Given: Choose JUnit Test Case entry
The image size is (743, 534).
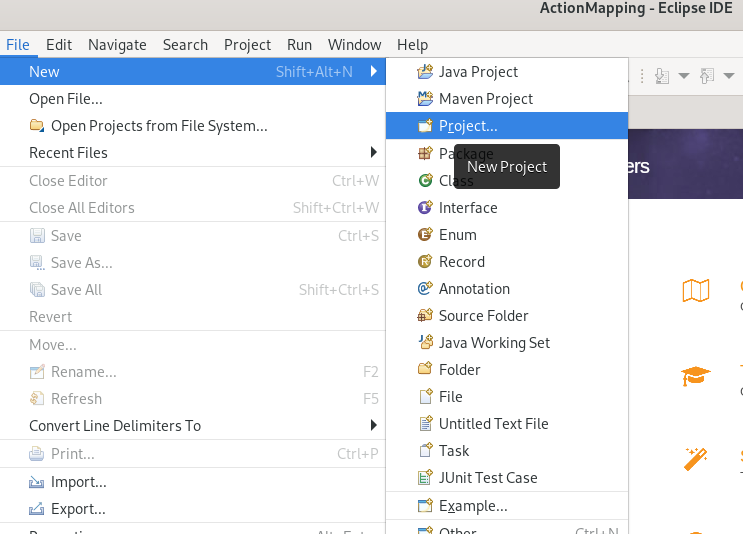Looking at the screenshot, I should tap(507, 477).
